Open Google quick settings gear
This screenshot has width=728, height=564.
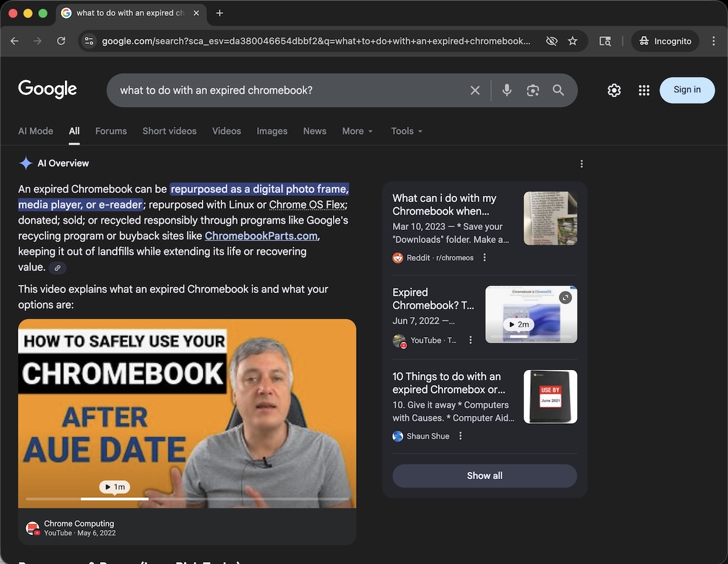pos(614,90)
